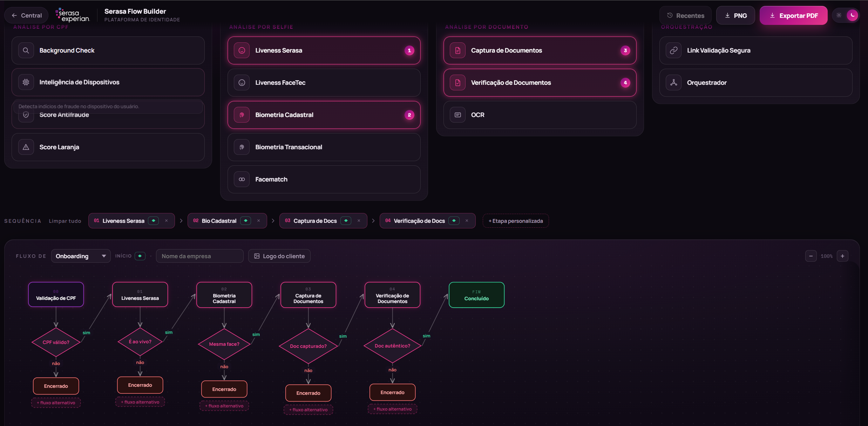Click the Verificação de Documentos checked-file icon
This screenshot has height=426, width=868.
(458, 83)
